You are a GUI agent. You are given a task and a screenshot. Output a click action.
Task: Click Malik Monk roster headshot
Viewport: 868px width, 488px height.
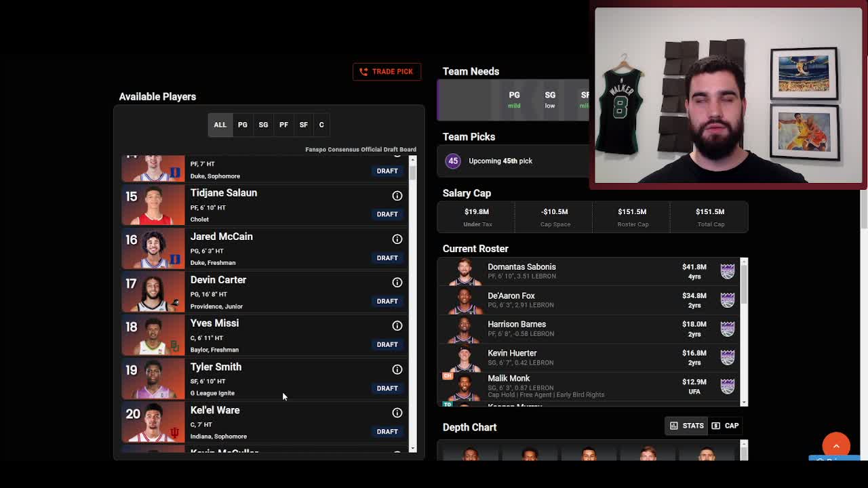(x=465, y=386)
